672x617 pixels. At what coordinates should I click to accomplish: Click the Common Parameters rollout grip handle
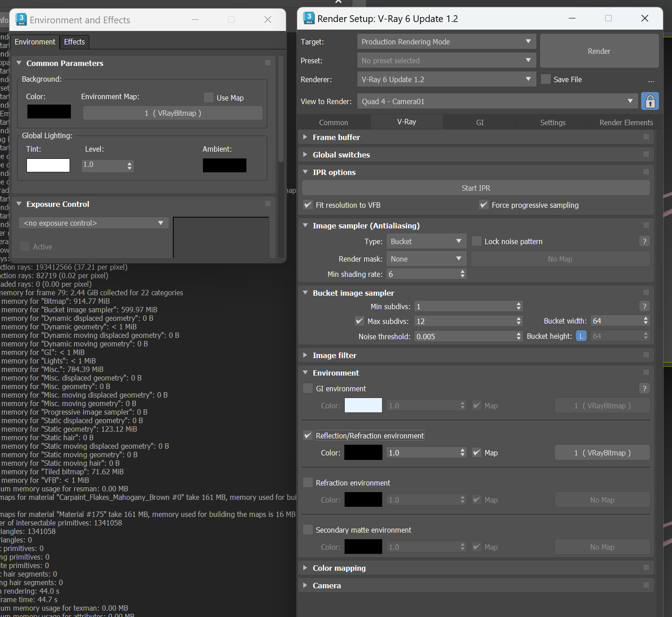pos(268,63)
